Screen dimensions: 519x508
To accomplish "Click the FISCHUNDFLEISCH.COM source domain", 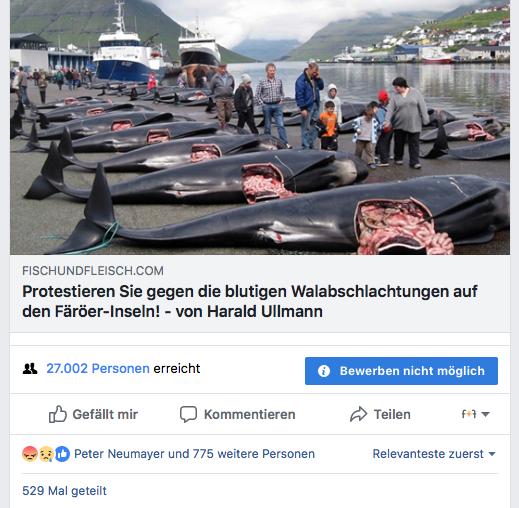I will point(93,271).
